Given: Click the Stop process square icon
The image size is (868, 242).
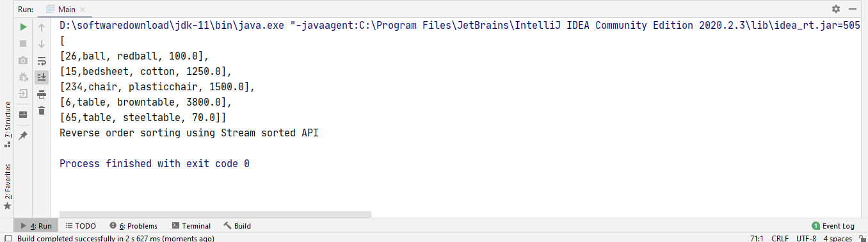Looking at the screenshot, I should (x=23, y=44).
